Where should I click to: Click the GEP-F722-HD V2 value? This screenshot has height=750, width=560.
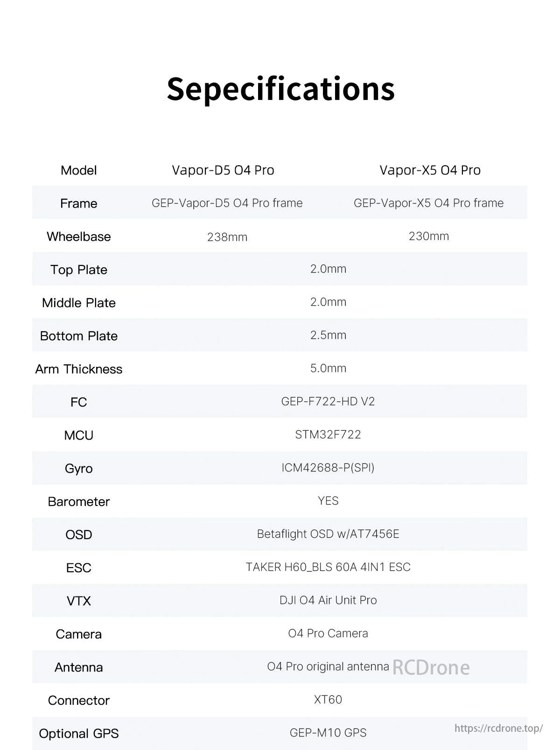[328, 401]
